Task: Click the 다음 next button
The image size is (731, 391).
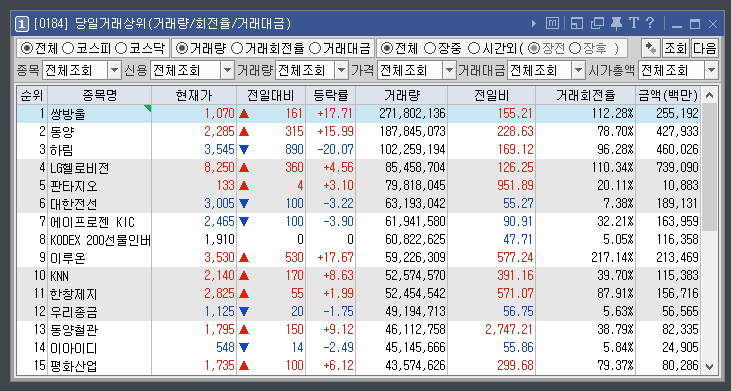Action: click(x=705, y=48)
